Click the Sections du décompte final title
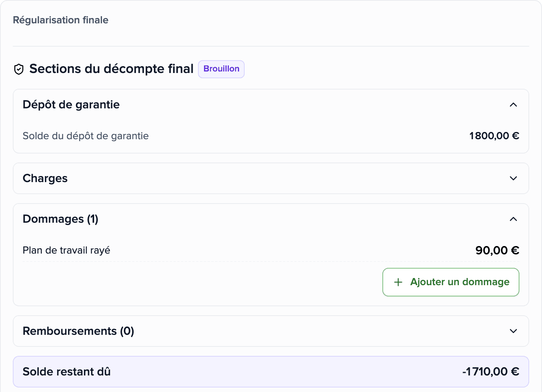The height and width of the screenshot is (392, 542). [111, 69]
